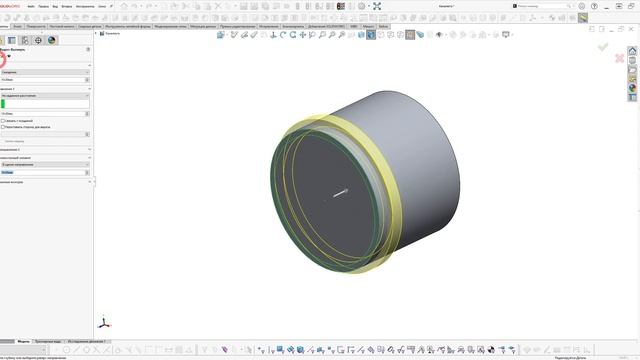
Task: Select the 3D Views bottom tab
Action: coord(48,341)
